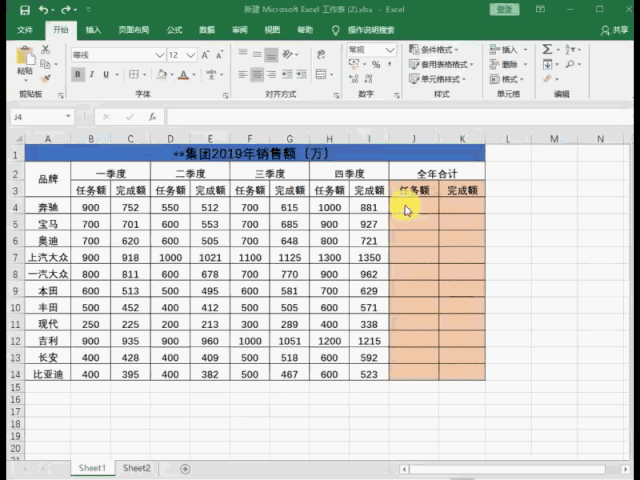Click the Redo arrow icon

(65, 9)
